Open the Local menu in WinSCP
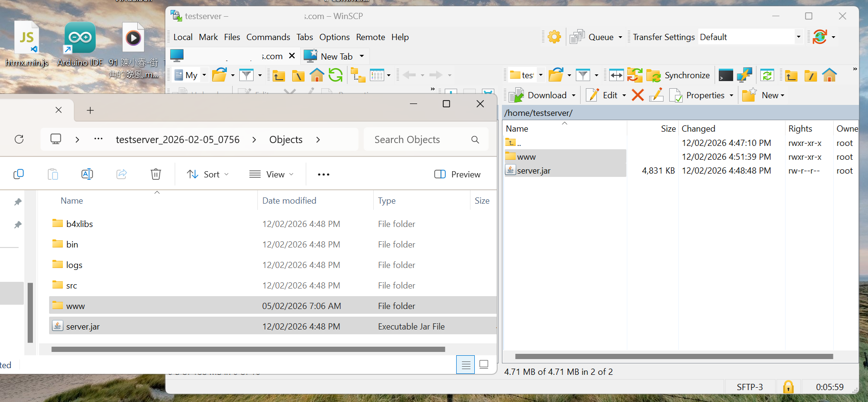 [183, 37]
